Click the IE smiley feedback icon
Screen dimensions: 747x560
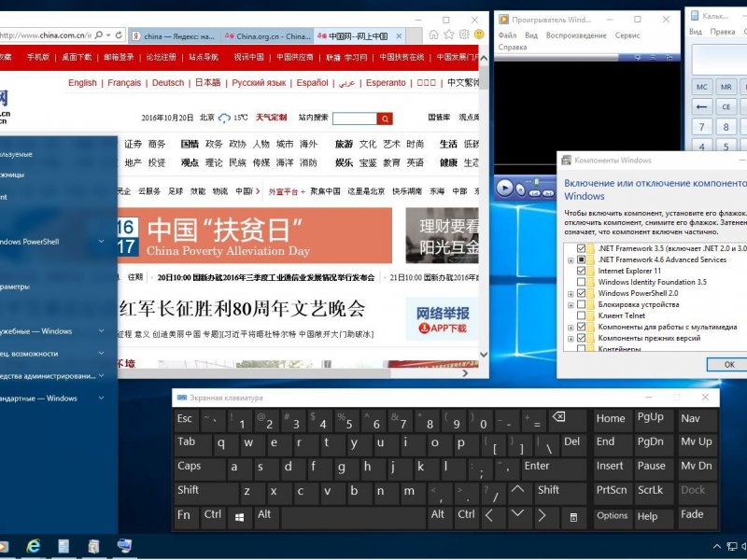479,35
